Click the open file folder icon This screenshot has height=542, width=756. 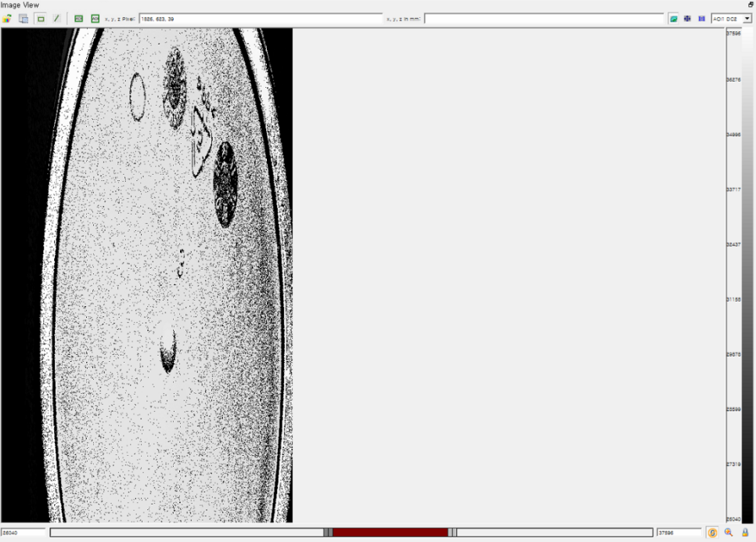tap(8, 18)
